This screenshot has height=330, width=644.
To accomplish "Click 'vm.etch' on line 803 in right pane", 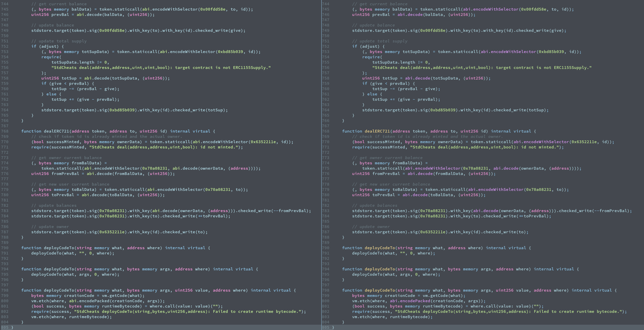I will 361,317.
